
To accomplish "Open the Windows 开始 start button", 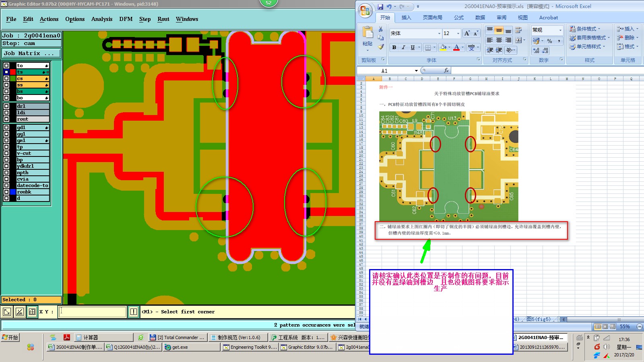I will pyautogui.click(x=10, y=337).
